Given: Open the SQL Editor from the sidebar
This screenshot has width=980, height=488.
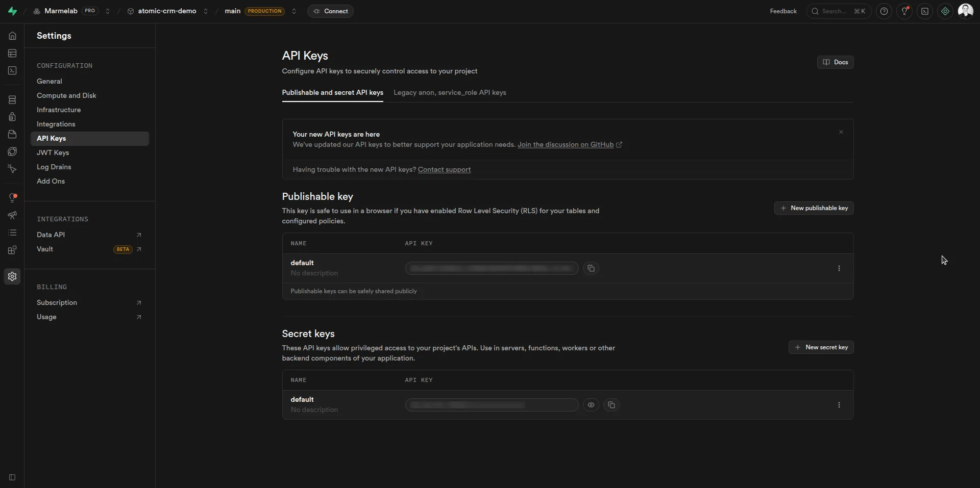Looking at the screenshot, I should point(12,70).
